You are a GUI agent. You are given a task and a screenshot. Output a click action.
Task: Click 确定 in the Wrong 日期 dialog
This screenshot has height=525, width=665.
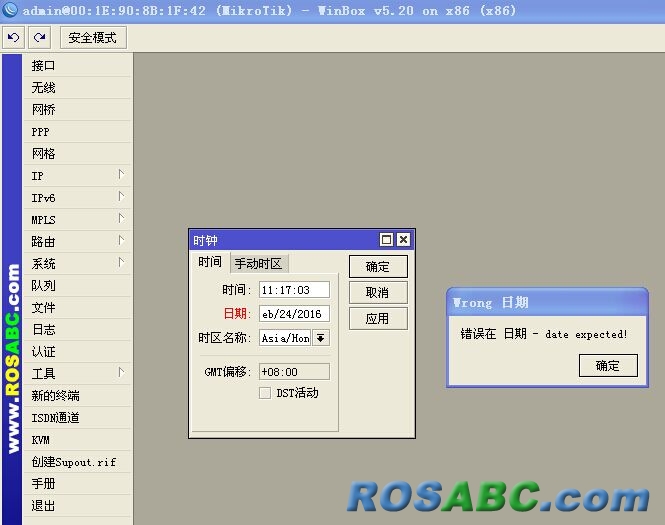[608, 366]
